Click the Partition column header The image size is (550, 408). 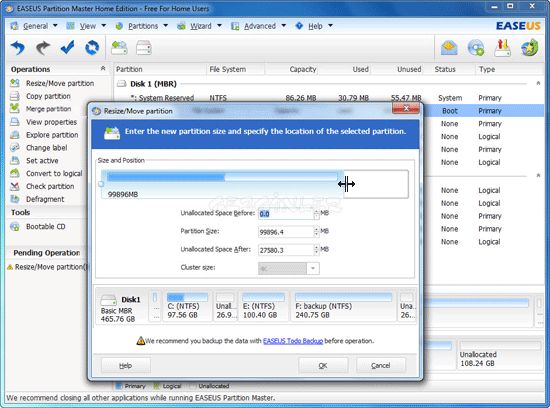click(x=129, y=69)
